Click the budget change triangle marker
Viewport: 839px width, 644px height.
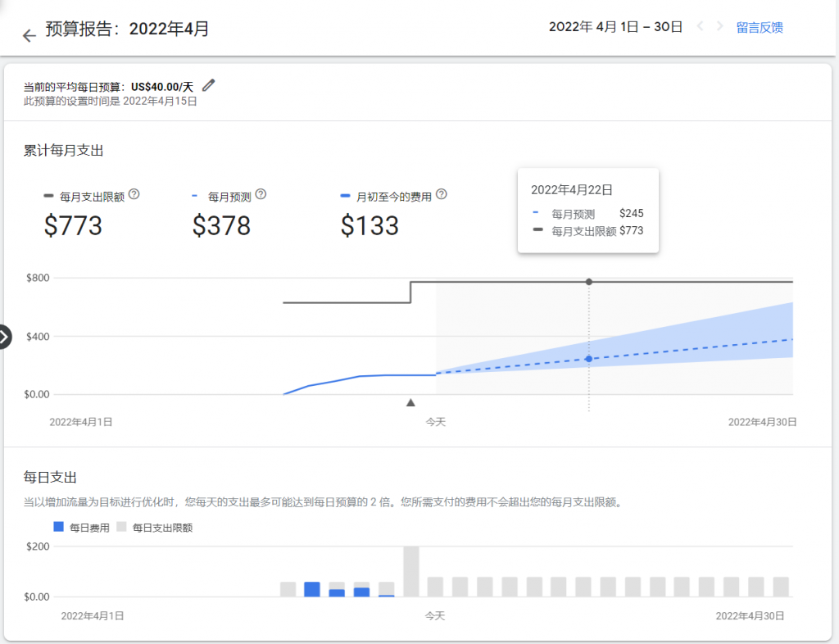(x=410, y=402)
